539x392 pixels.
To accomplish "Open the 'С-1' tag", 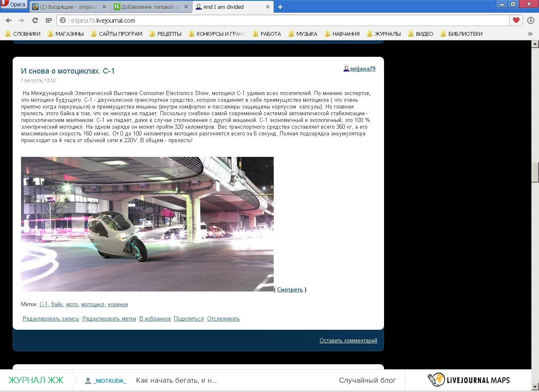I will [x=44, y=304].
